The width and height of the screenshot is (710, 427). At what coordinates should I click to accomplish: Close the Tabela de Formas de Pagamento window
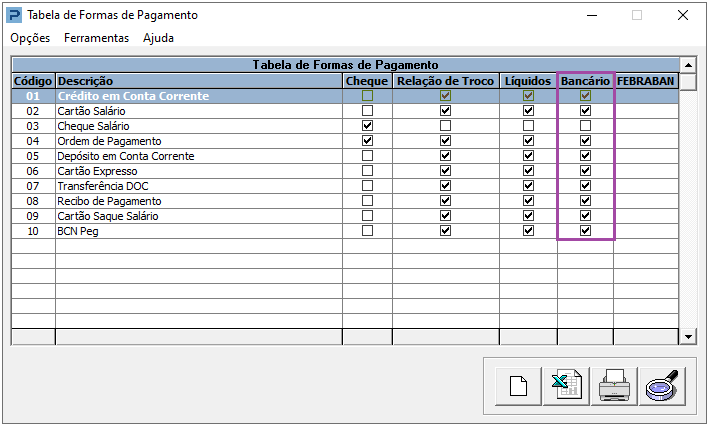pyautogui.click(x=683, y=15)
